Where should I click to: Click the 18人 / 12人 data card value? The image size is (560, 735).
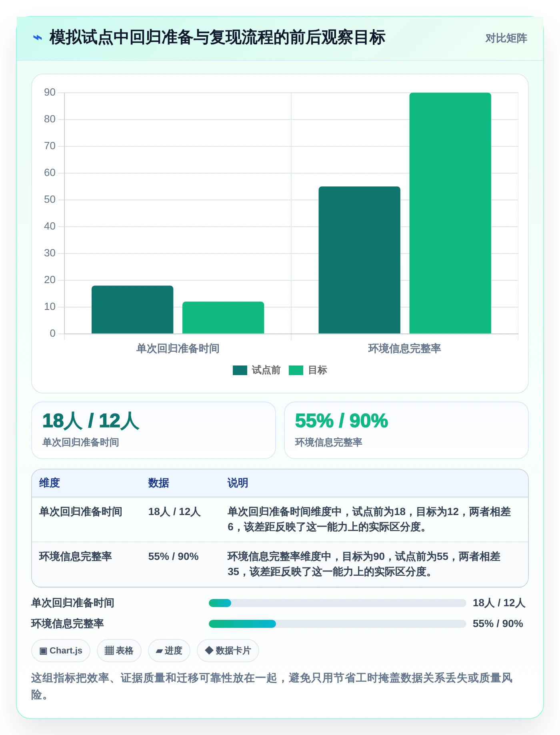(91, 421)
